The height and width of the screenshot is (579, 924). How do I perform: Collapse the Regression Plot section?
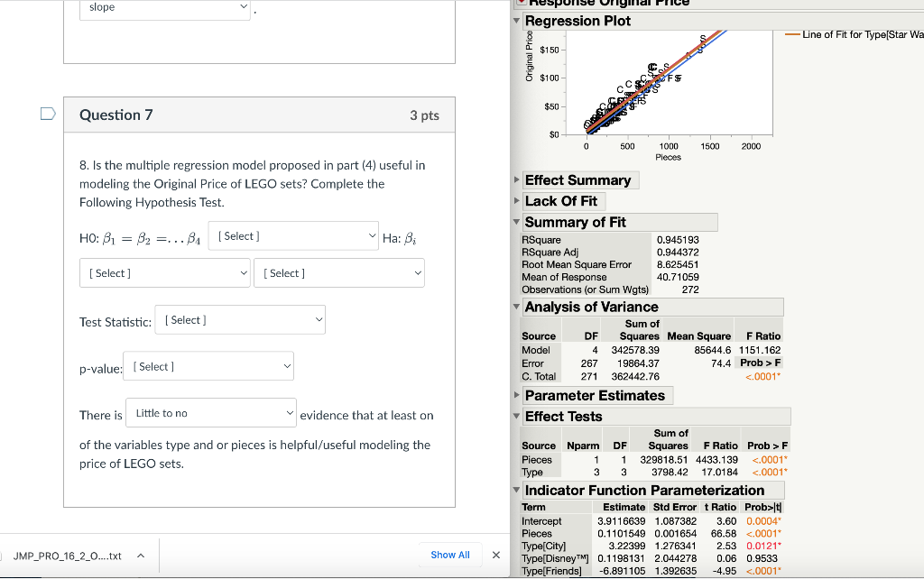517,20
